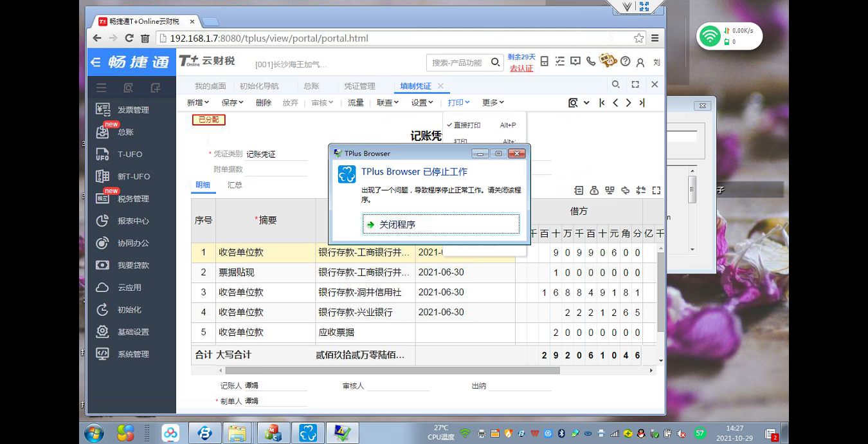Click 应收票据 account cell in row 5

365,333
